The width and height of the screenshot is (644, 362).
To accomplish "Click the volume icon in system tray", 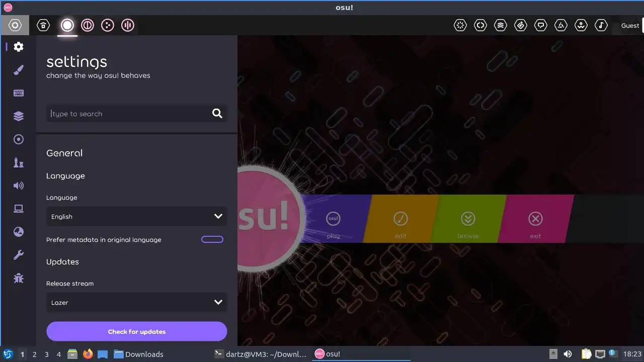I will (568, 354).
